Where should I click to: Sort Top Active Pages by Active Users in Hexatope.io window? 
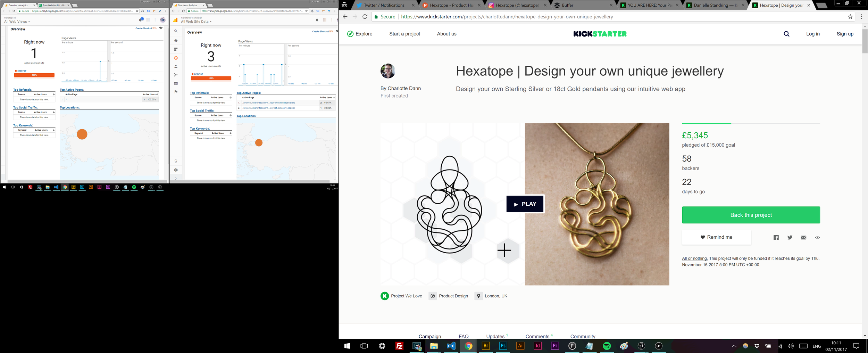tap(150, 94)
